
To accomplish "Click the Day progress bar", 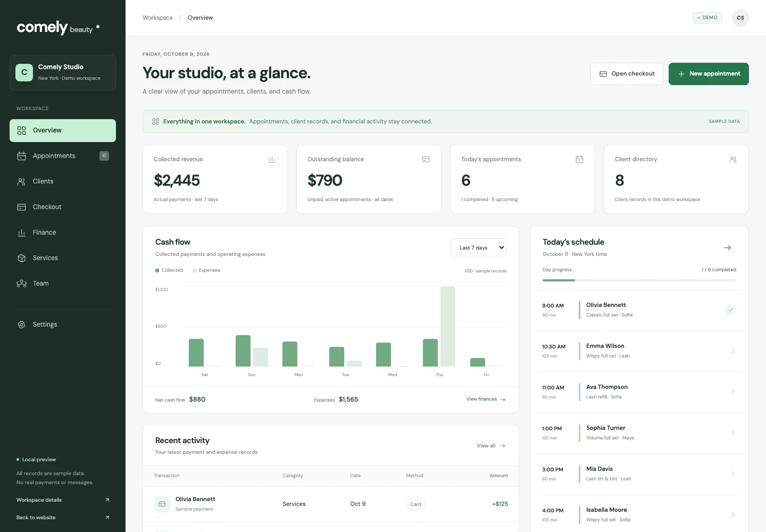I will coord(639,280).
